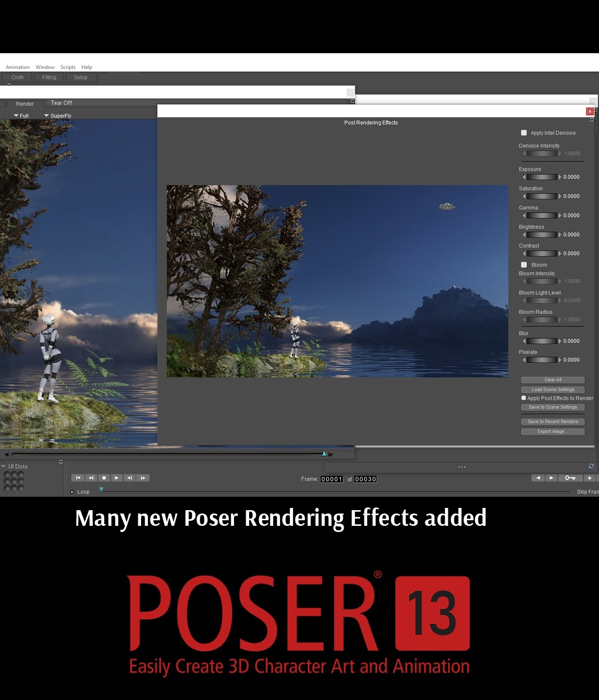Play the animation
The height and width of the screenshot is (700, 599).
click(x=116, y=478)
